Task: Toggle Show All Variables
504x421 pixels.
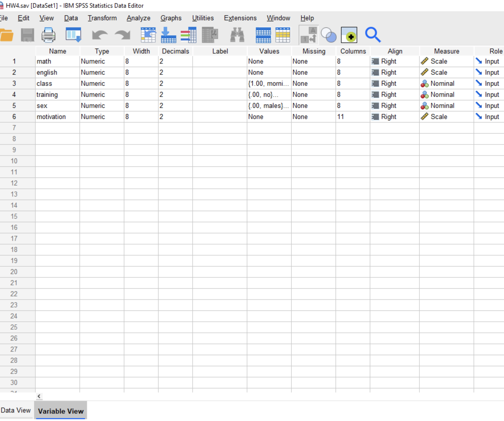Action: [349, 35]
